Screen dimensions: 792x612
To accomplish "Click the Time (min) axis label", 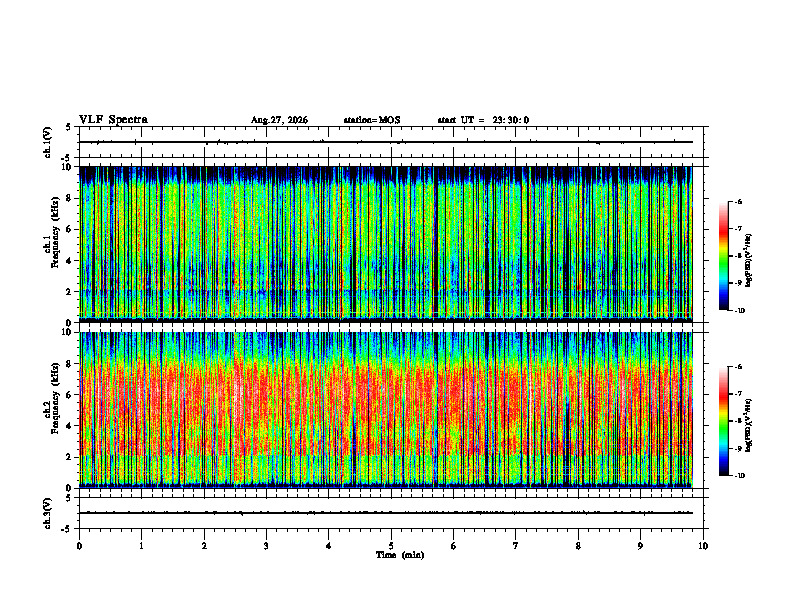I will point(400,555).
